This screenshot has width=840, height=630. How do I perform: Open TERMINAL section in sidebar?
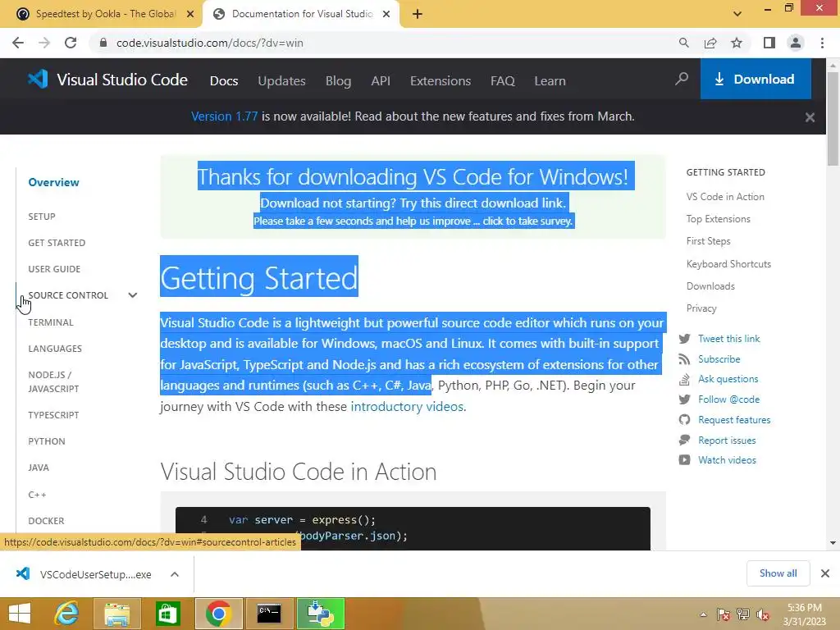51,322
